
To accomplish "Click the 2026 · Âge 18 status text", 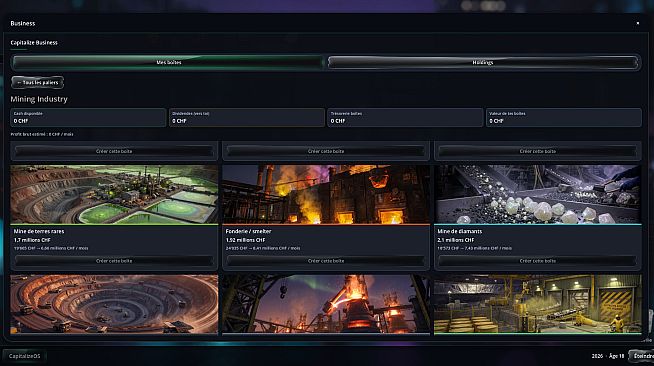I will tap(608, 356).
